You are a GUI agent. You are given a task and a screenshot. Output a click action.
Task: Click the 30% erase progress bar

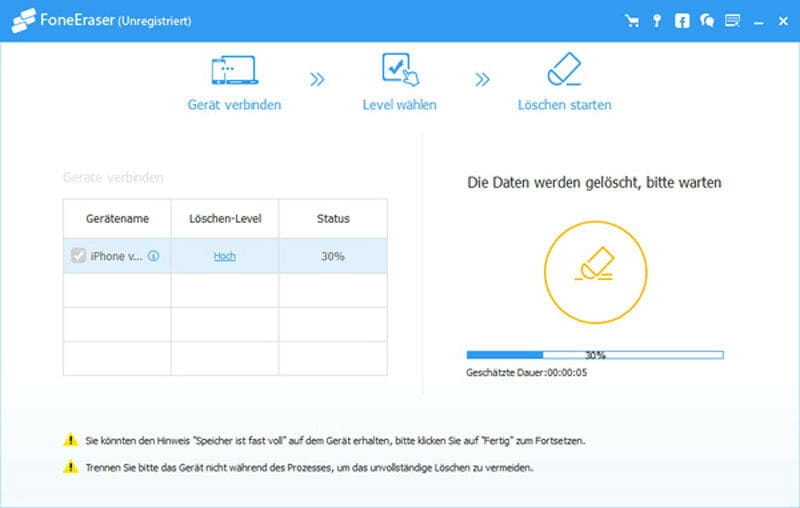pyautogui.click(x=595, y=354)
